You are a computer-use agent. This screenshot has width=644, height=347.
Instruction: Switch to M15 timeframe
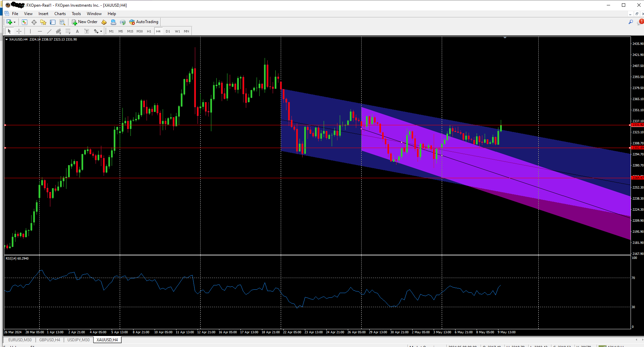click(130, 31)
